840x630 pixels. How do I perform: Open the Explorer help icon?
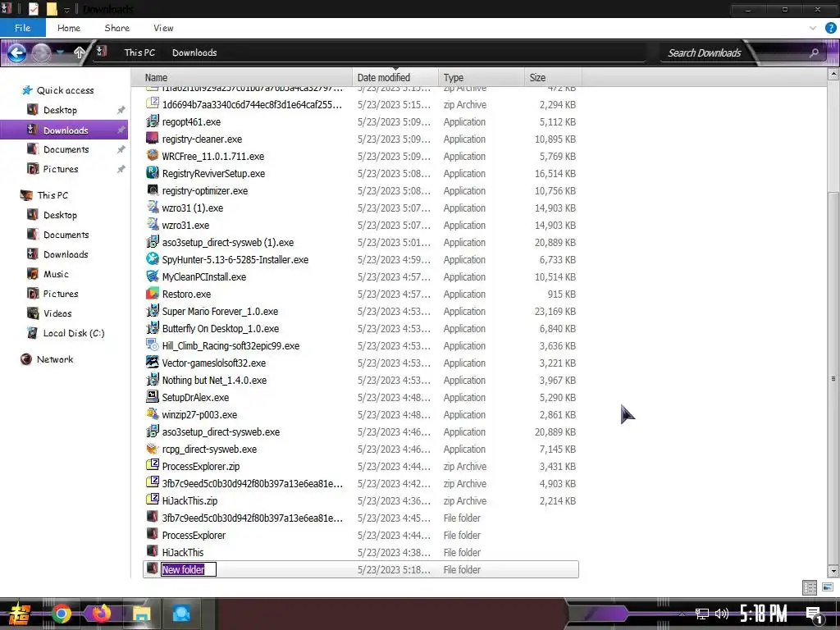[x=830, y=28]
